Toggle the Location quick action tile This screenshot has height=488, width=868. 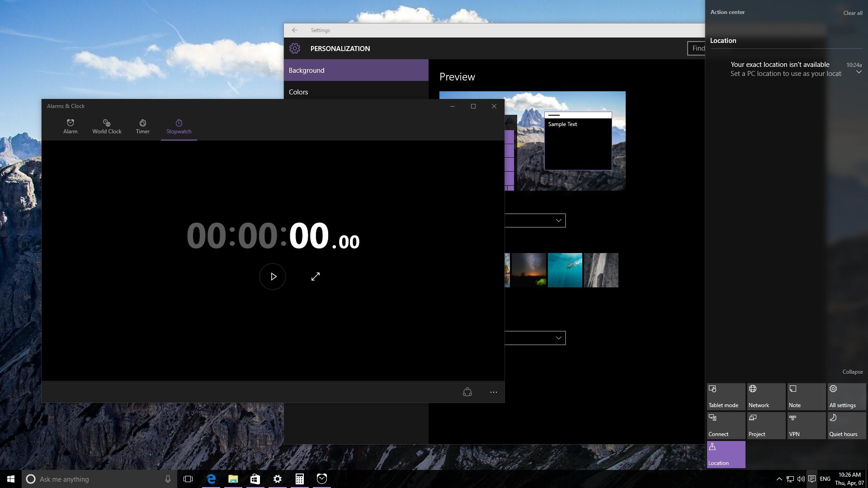click(x=726, y=455)
